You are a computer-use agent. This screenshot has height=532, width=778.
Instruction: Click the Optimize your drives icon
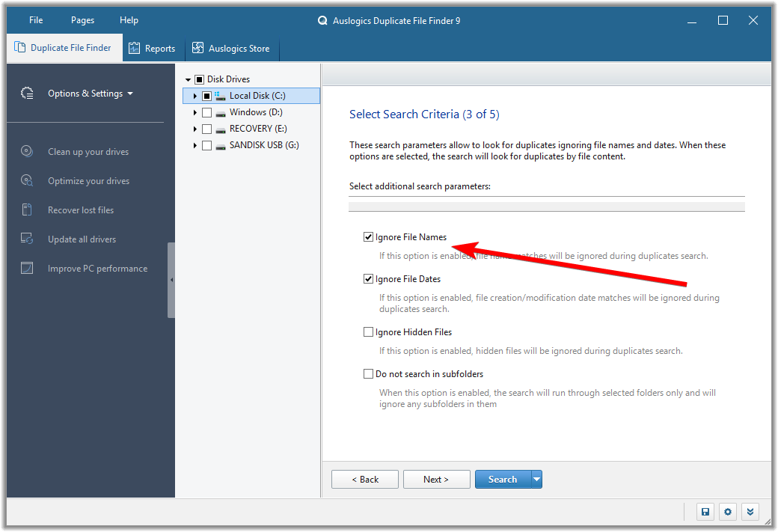pos(27,180)
